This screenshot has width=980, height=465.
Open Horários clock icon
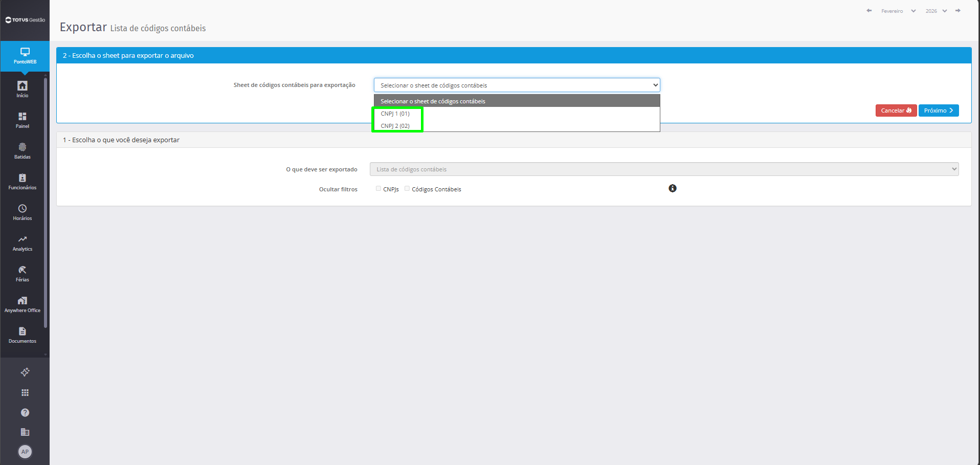(x=23, y=212)
